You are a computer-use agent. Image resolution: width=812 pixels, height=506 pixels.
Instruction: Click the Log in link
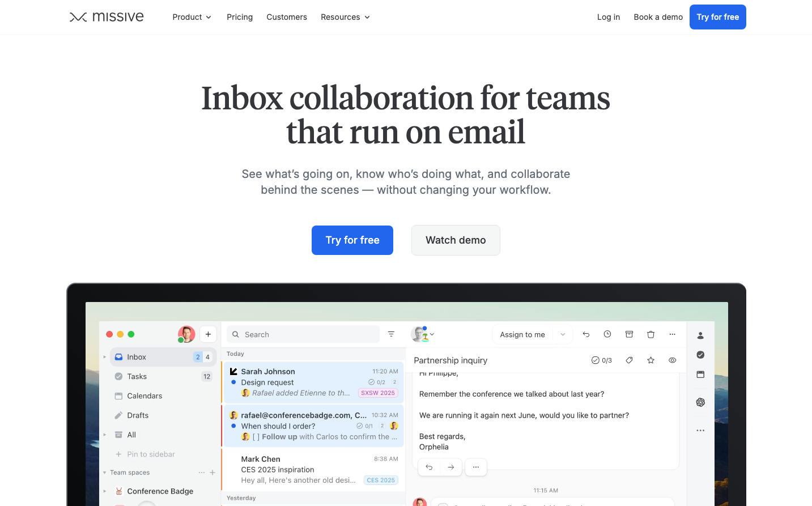click(609, 17)
